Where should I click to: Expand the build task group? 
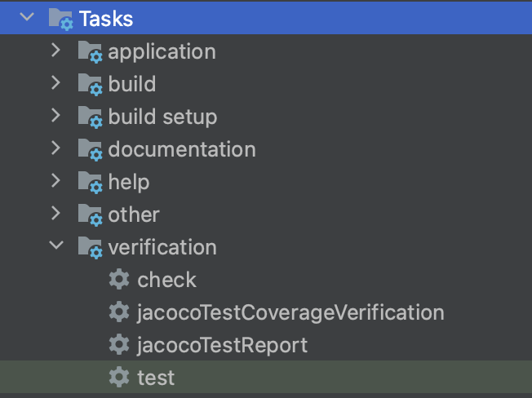pos(56,82)
